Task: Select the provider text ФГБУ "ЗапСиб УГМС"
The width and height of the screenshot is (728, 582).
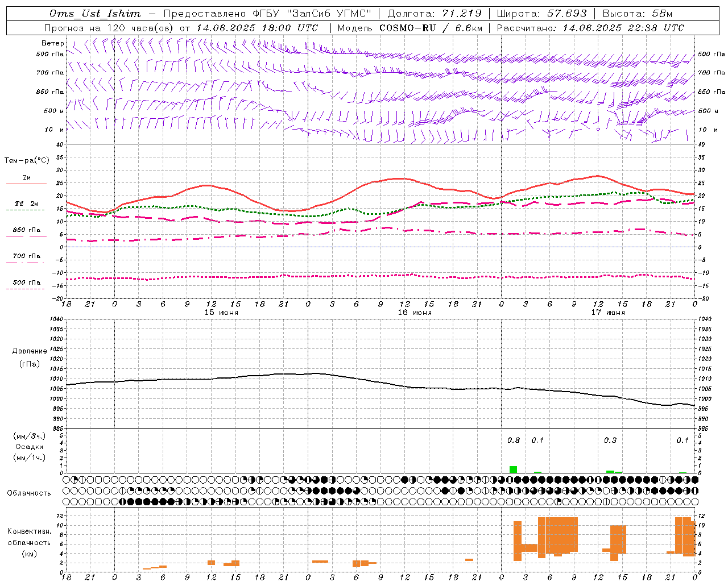Action: 312,14
